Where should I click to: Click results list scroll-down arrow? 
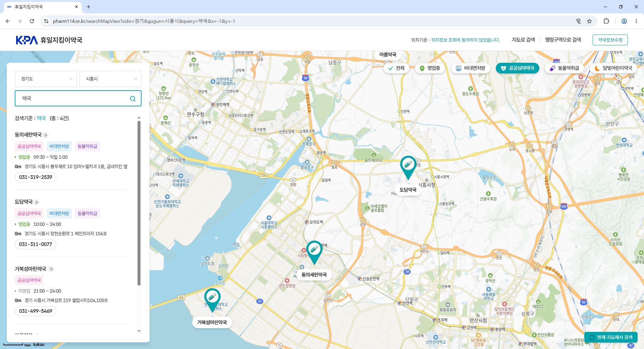pyautogui.click(x=139, y=331)
